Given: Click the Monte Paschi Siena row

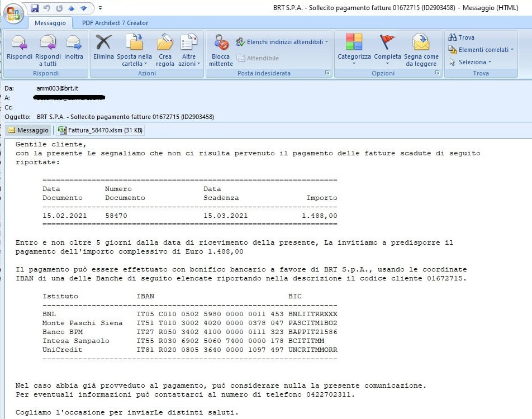Looking at the screenshot, I should tap(189, 323).
